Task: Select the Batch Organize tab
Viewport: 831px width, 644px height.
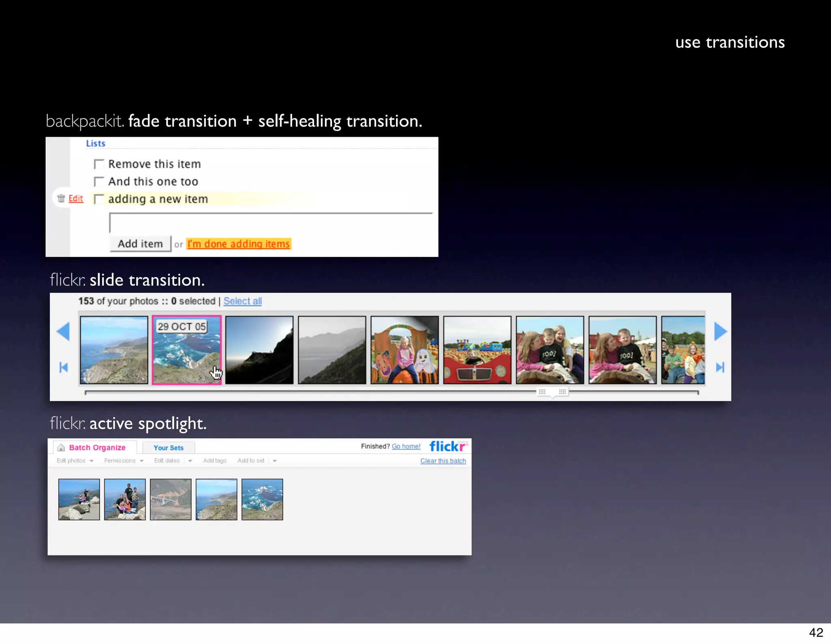Action: 97,448
